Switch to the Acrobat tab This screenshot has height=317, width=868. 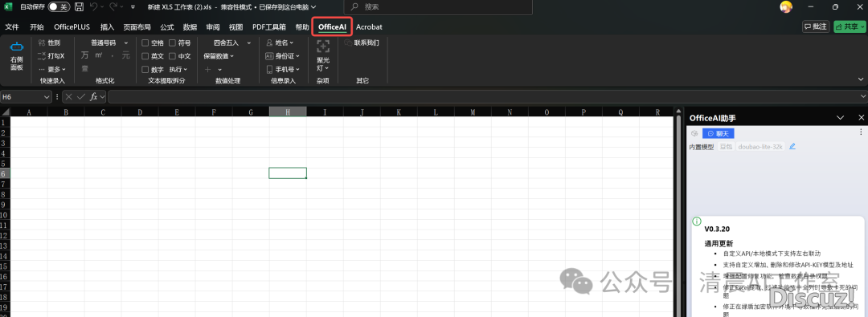(x=369, y=27)
